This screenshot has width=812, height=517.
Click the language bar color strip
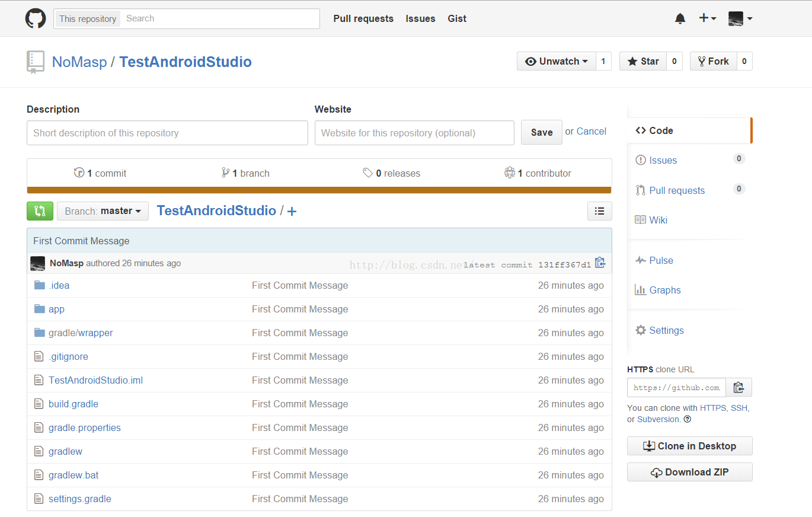(319, 190)
